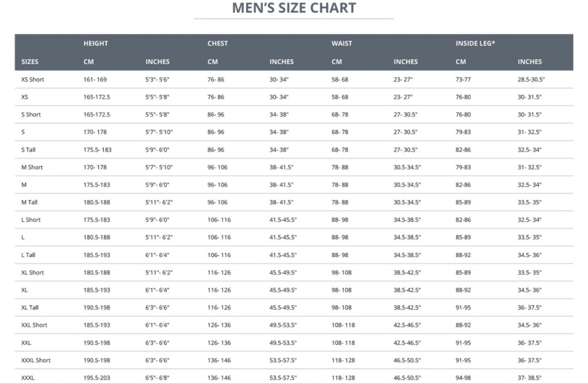Select the XS Short size row label
This screenshot has height=384, width=588.
(x=33, y=80)
